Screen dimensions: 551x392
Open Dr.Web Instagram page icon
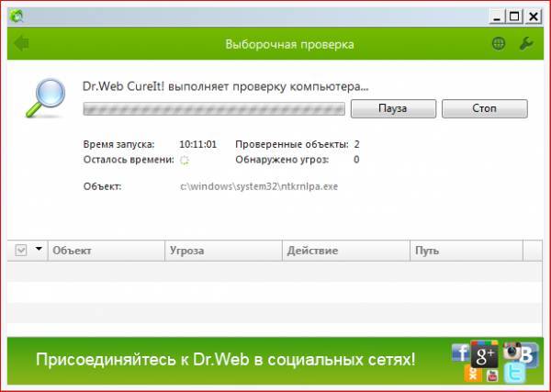tap(512, 351)
